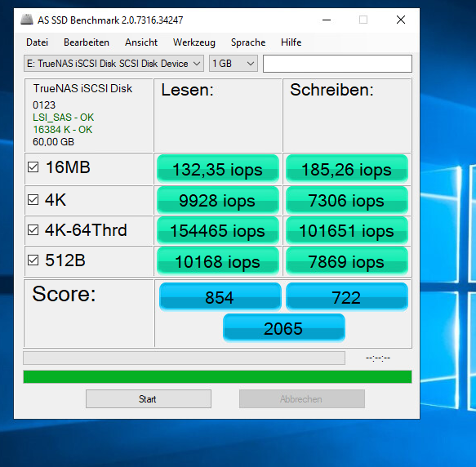Screen dimensions: 476x467
Task: Open the Werkzeug menu
Action: (x=194, y=42)
